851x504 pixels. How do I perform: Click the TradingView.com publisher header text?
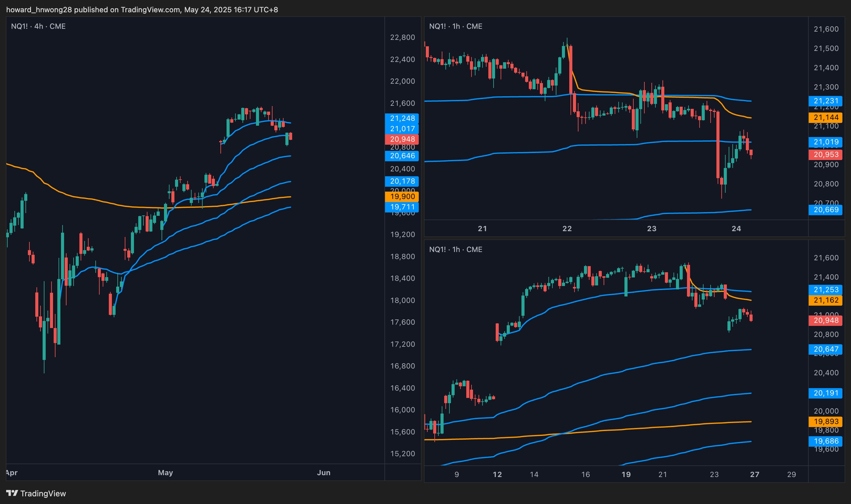click(142, 10)
